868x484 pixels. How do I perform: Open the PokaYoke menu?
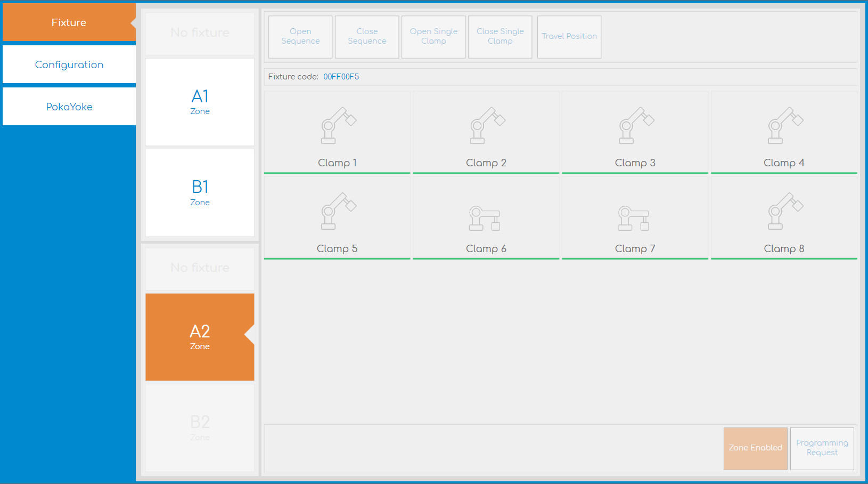point(69,107)
